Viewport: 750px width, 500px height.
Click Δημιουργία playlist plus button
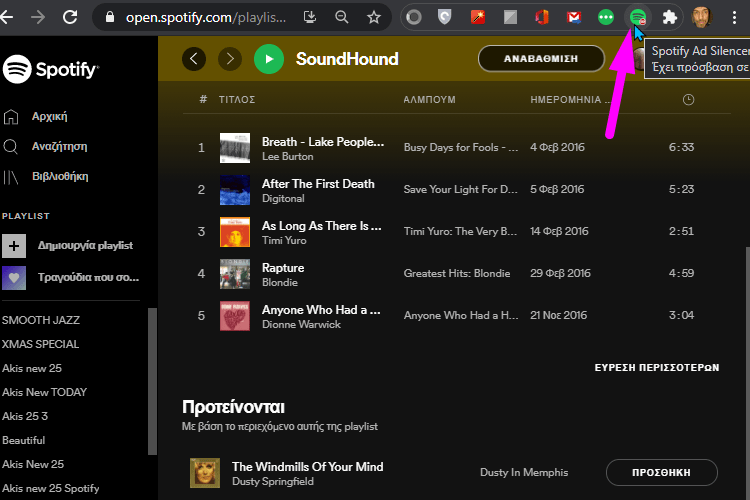tap(14, 246)
